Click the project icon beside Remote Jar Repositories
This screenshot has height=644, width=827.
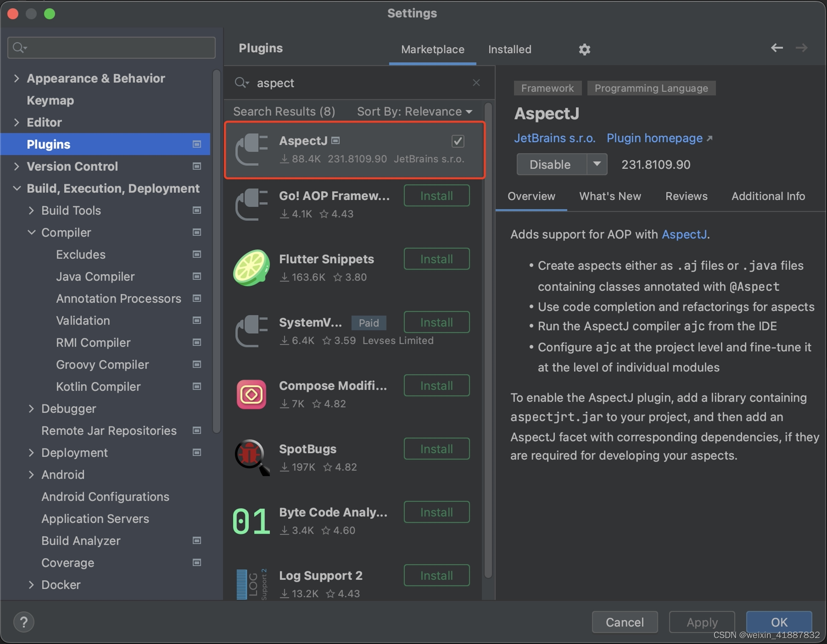(197, 431)
